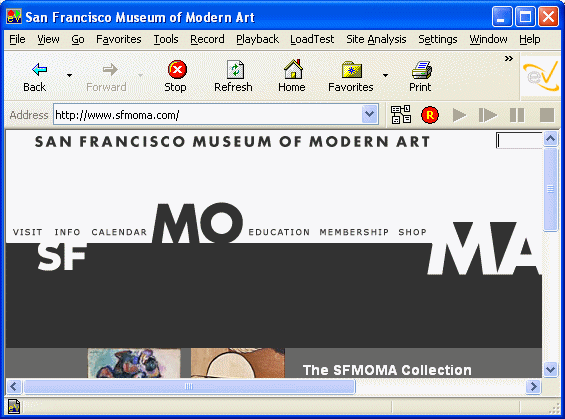This screenshot has width=565, height=419.
Task: Open the File menu
Action: 17,39
